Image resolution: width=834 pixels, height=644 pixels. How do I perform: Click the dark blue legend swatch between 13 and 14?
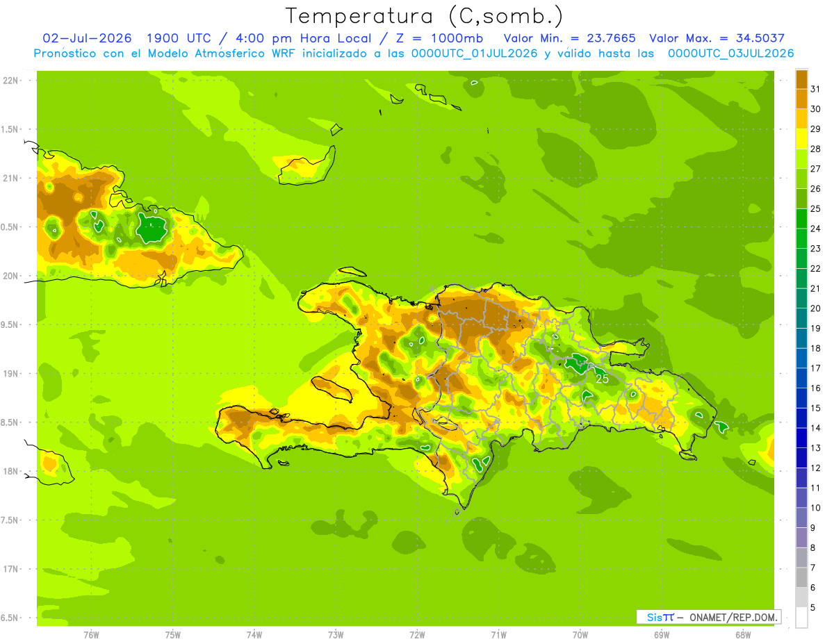point(801,438)
